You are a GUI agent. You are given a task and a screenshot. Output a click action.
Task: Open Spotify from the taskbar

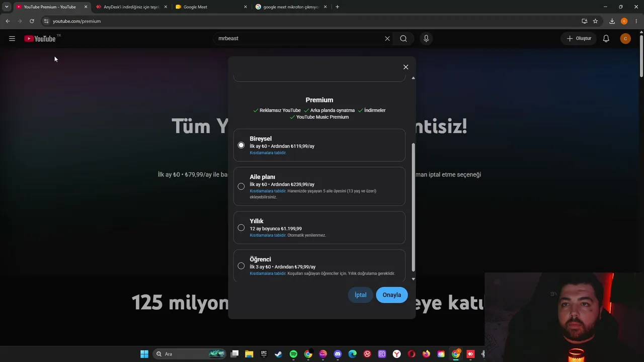point(293,354)
